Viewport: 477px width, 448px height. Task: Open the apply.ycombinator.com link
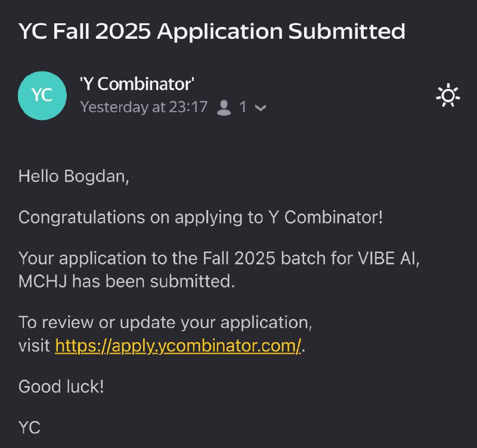[178, 346]
